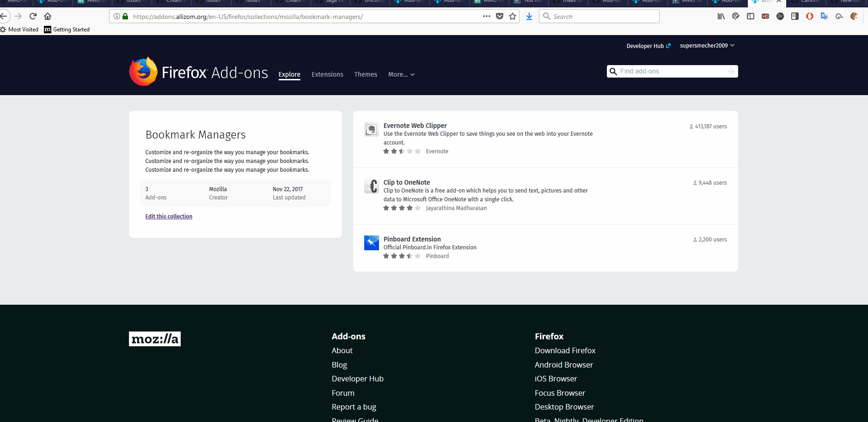Screen dimensions: 868x422
Task: Open the page actions ellipsis menu
Action: (487, 16)
